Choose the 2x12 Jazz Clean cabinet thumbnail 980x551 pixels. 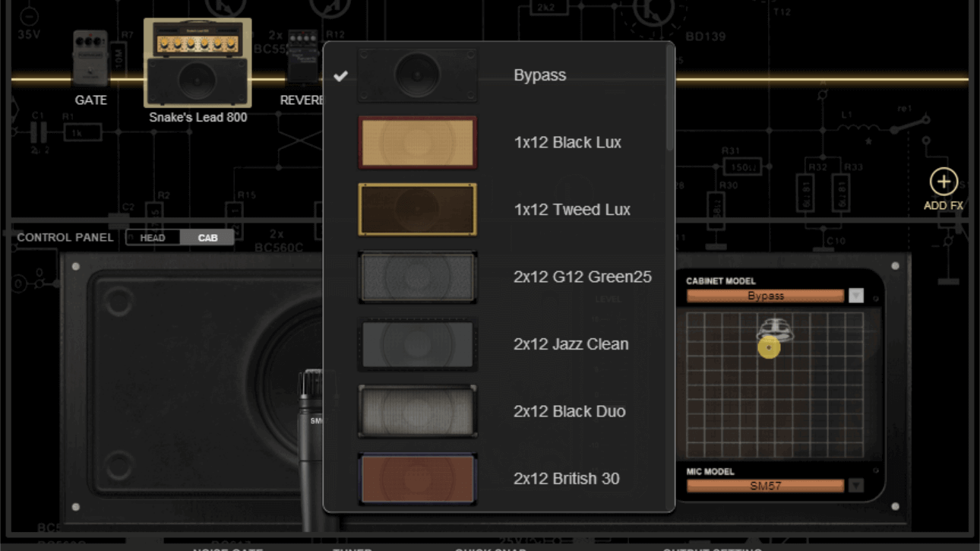(x=418, y=344)
